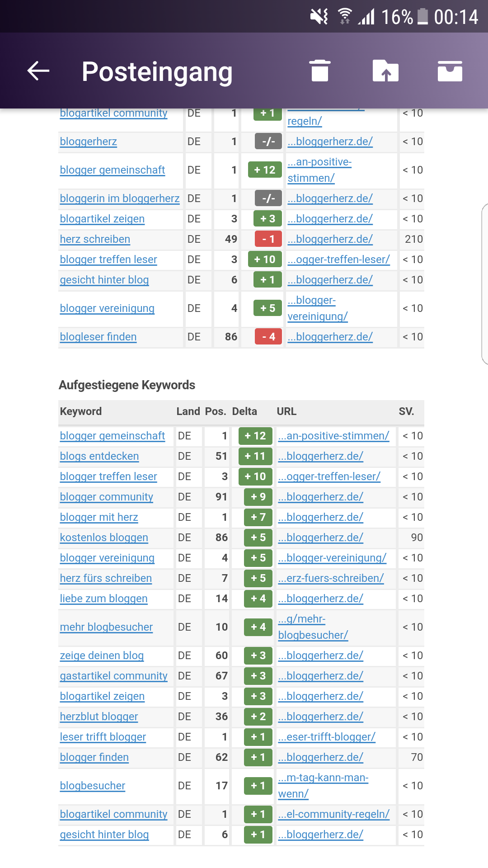Open the ...el-community-regeln/ URL link

tap(333, 814)
